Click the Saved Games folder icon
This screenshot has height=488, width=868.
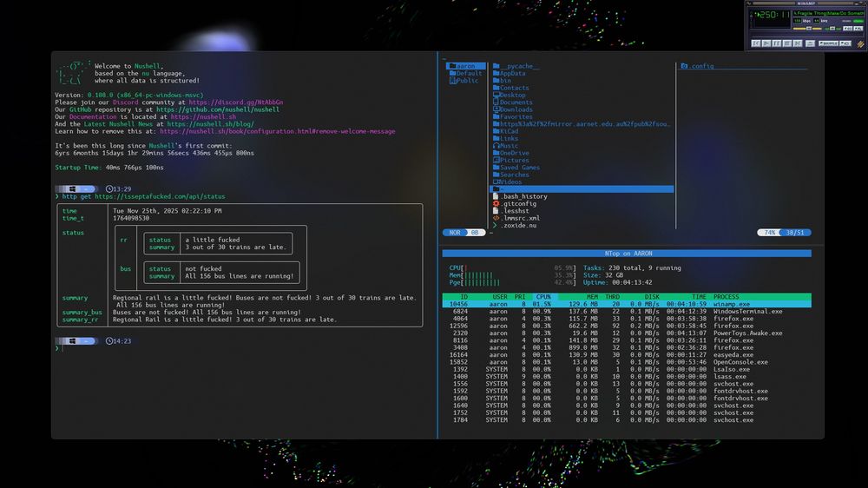(496, 168)
